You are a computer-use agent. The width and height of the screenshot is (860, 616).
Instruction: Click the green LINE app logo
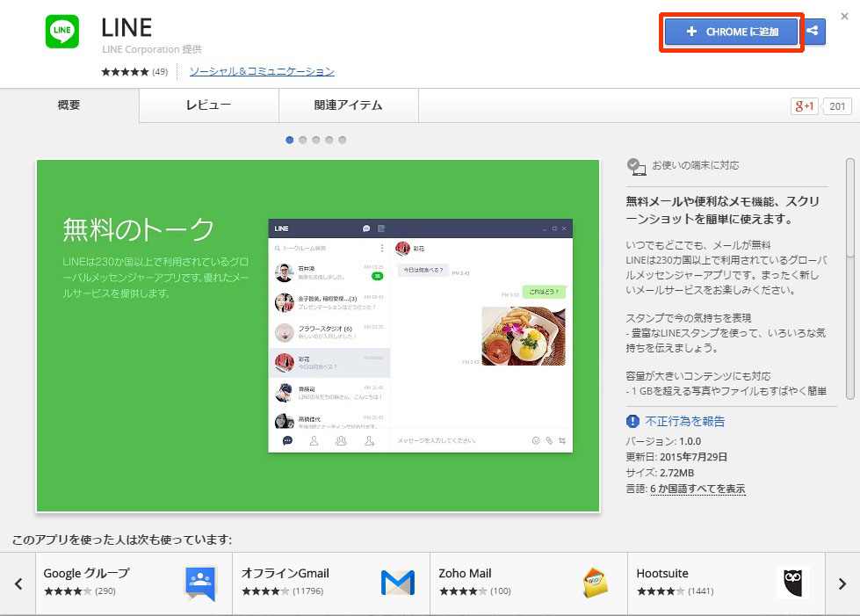(62, 32)
